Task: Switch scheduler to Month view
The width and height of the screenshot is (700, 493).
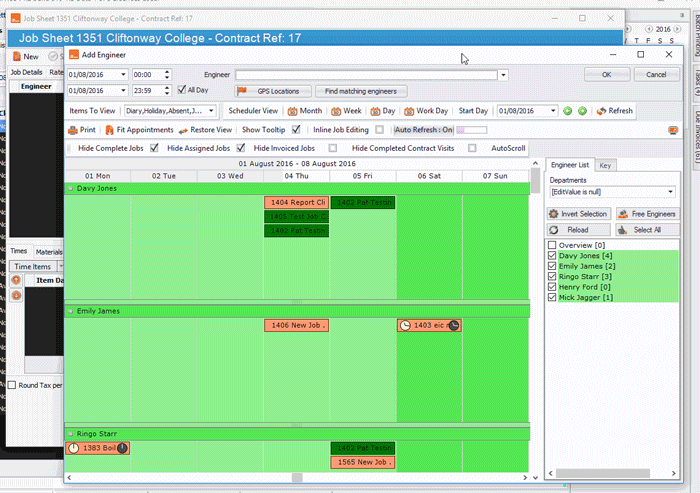Action: (x=305, y=111)
